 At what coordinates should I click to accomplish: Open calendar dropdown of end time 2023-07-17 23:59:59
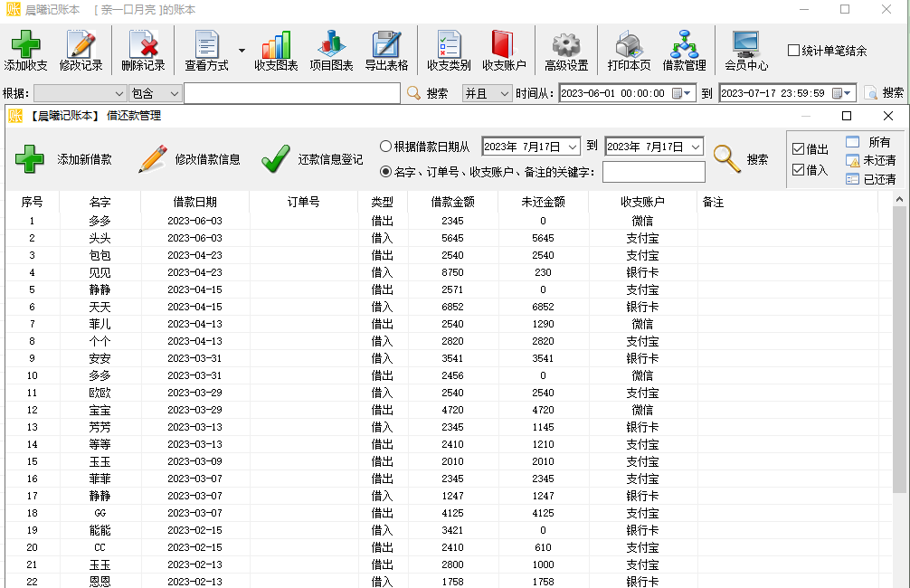pos(841,93)
